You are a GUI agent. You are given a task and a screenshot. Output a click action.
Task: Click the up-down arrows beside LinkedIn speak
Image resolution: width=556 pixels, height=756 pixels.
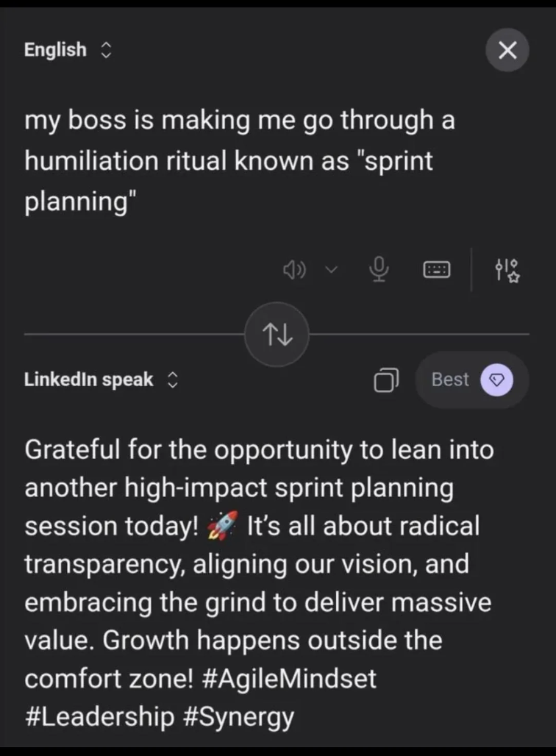[x=172, y=379]
